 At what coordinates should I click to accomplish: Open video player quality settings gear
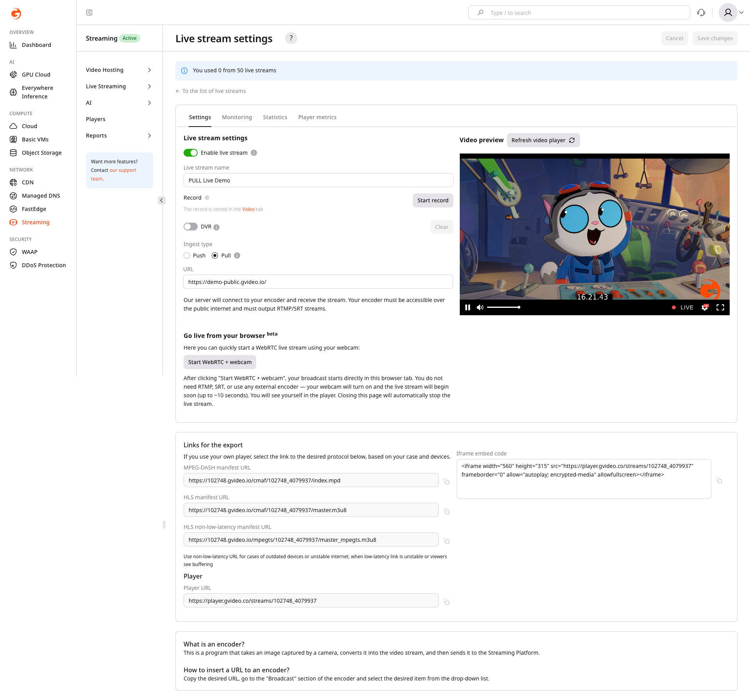[x=705, y=307]
